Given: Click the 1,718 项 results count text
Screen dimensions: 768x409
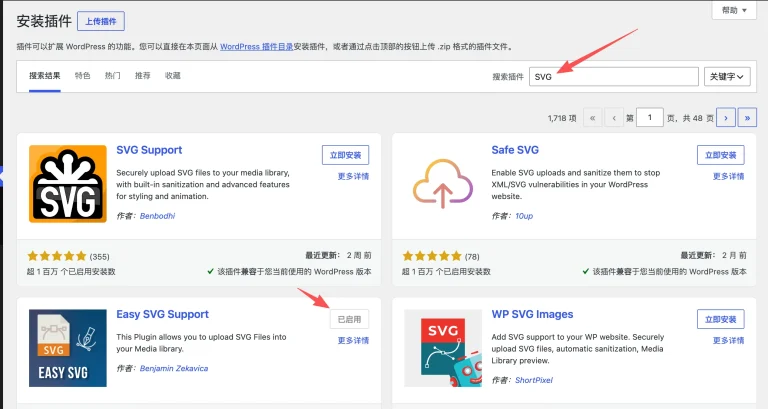Looking at the screenshot, I should pos(562,119).
